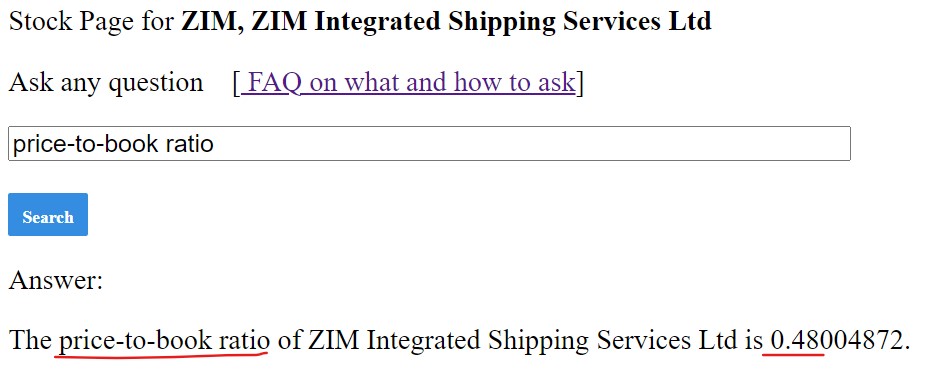Click the Stock Page for ZIM heading
The width and height of the screenshot is (933, 382).
[360, 21]
